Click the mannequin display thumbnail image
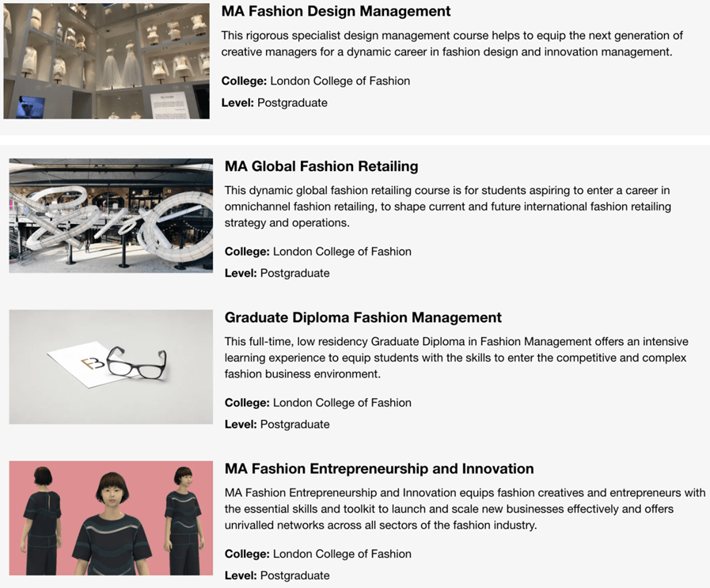 pos(106,61)
